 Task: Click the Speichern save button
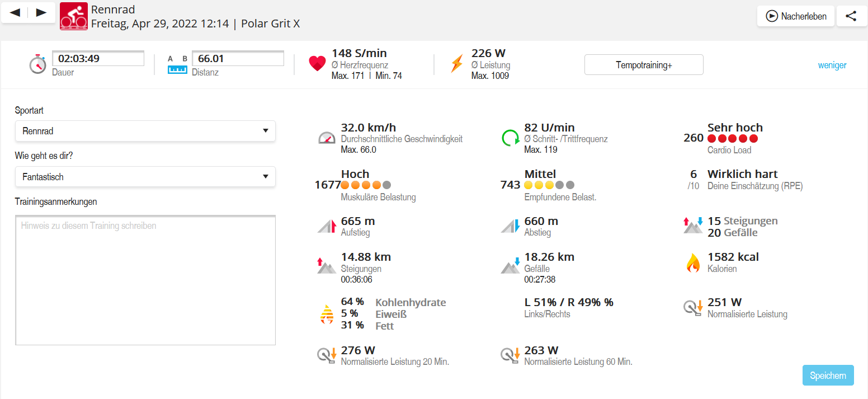(828, 375)
